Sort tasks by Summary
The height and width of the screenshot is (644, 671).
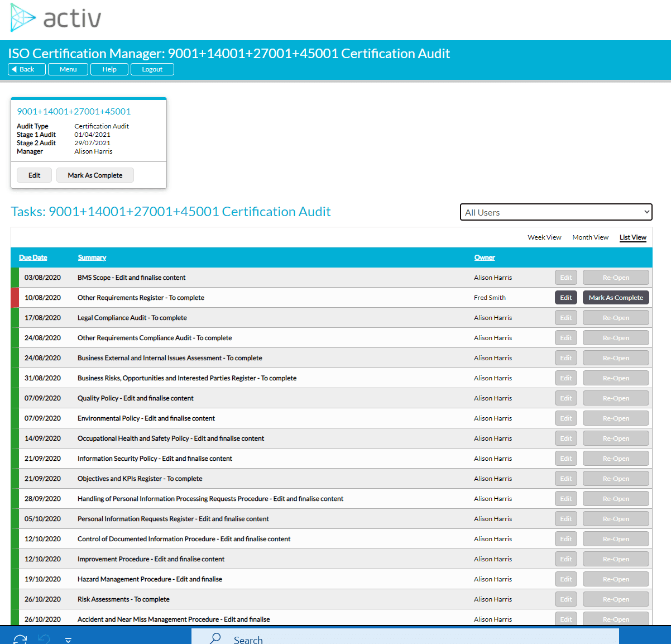pos(92,257)
